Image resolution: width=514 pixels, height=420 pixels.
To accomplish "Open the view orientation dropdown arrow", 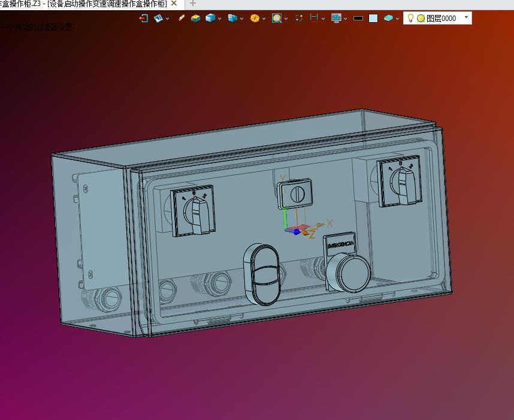I will tap(168, 19).
